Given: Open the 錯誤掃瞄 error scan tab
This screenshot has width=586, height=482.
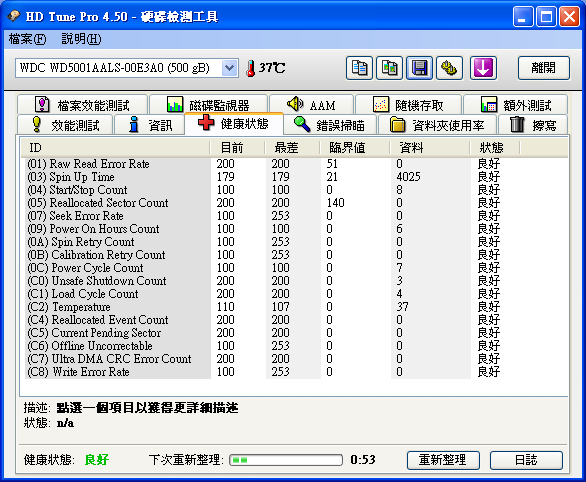Looking at the screenshot, I should point(330,125).
